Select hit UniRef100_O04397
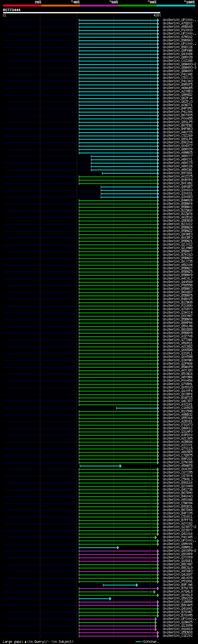This screenshot has width=198, height=644. (x=178, y=469)
